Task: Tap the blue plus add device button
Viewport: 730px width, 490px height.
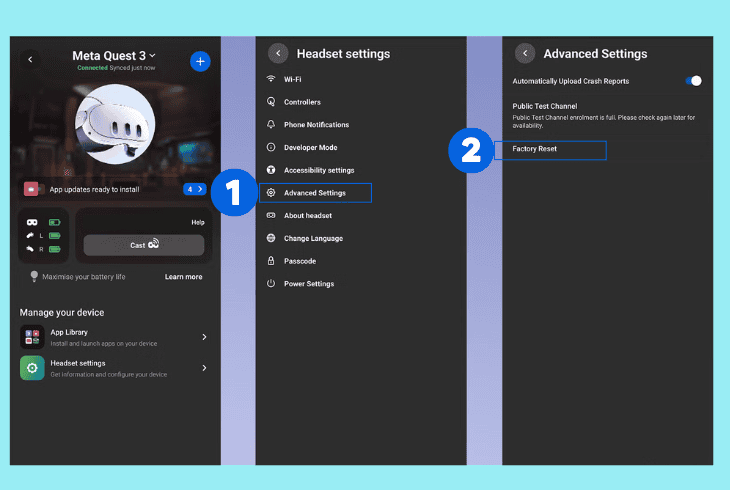Action: pos(200,61)
